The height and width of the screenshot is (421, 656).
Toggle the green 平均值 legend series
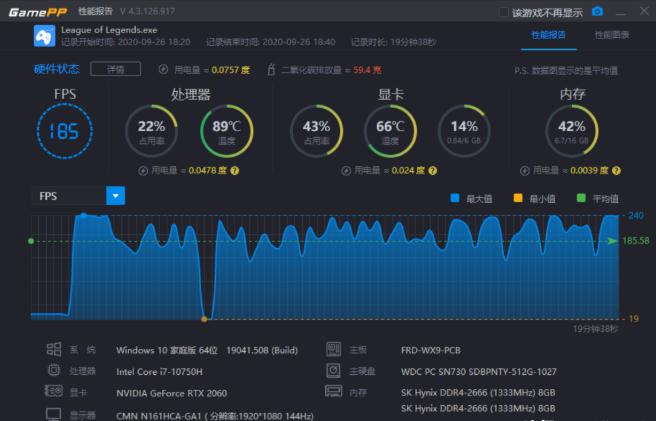tap(582, 198)
